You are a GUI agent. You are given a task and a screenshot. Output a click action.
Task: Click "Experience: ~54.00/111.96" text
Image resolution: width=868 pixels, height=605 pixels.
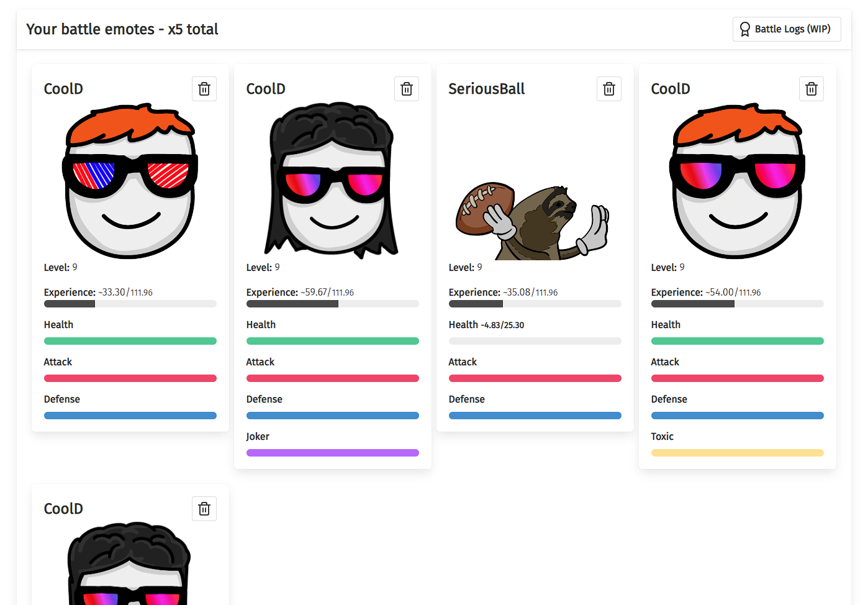point(706,292)
